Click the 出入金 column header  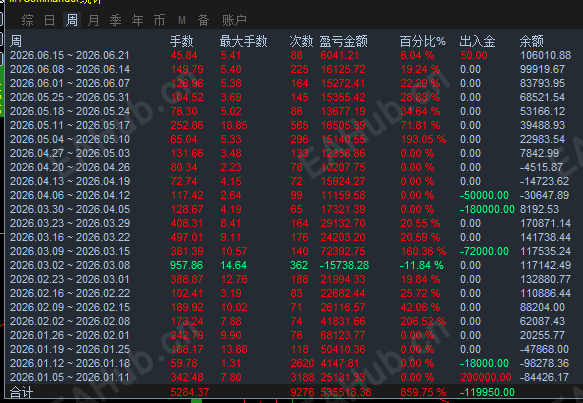[x=477, y=41]
